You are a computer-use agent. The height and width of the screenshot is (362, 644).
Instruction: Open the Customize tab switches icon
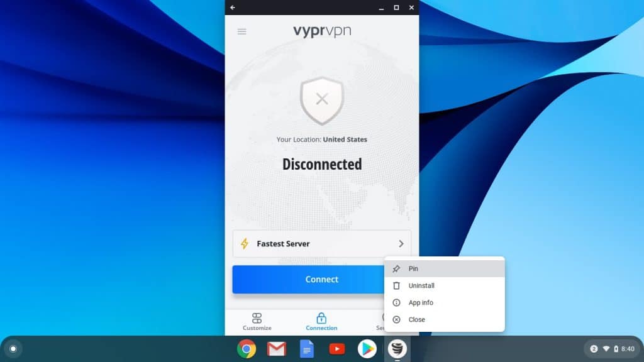[257, 317]
